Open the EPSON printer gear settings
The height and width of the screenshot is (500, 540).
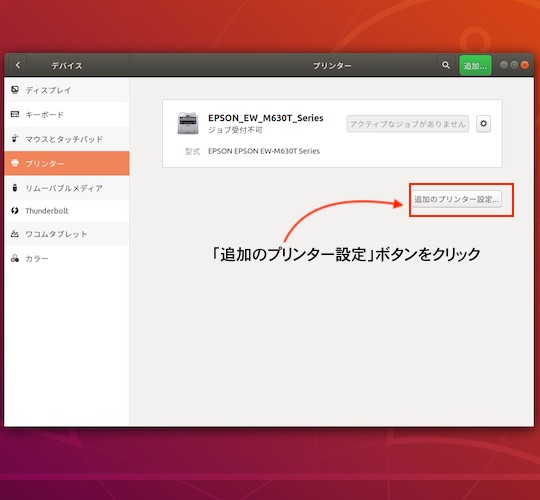pos(483,123)
